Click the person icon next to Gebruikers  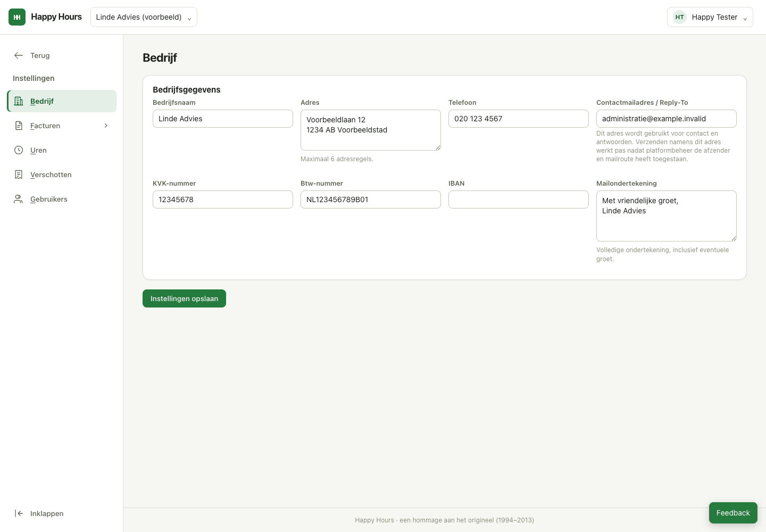[x=19, y=199]
